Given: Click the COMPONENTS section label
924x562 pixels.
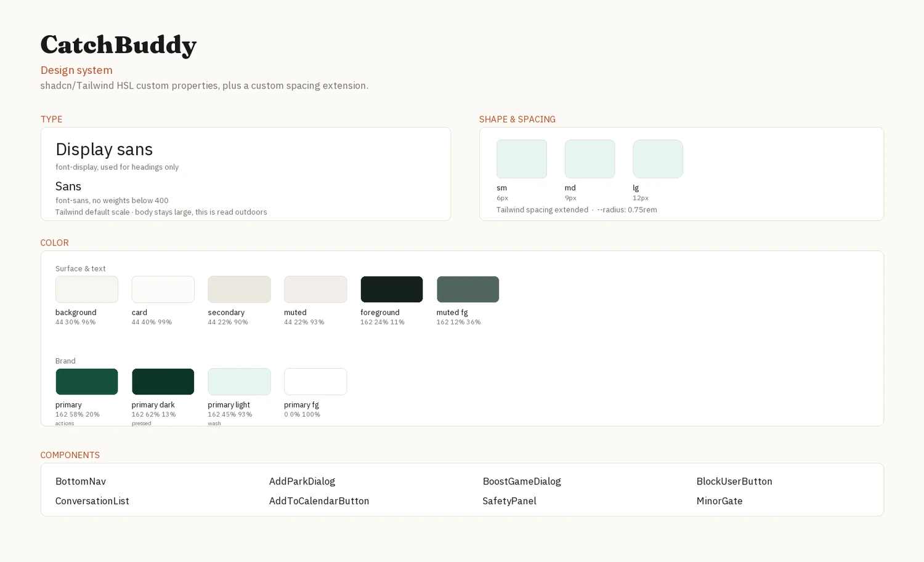Looking at the screenshot, I should 70,456.
